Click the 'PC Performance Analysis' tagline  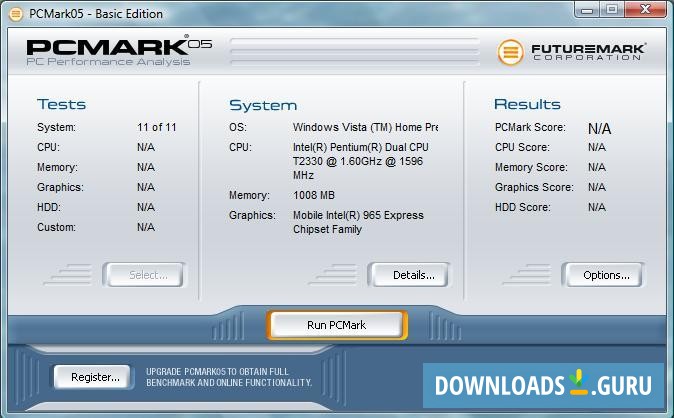pos(108,62)
